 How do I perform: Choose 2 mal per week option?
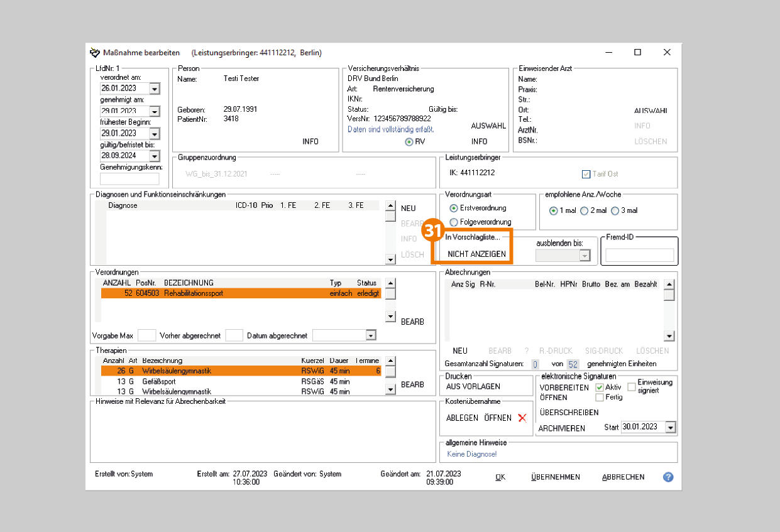pyautogui.click(x=585, y=211)
